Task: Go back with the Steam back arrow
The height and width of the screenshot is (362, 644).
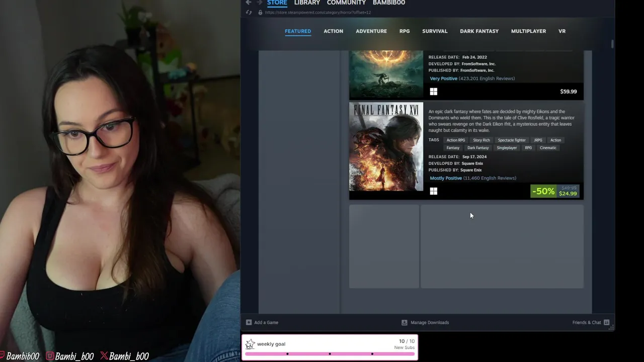Action: (249, 3)
